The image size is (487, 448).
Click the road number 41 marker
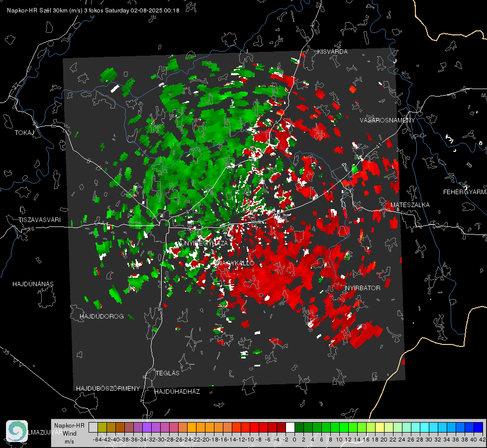point(379,145)
